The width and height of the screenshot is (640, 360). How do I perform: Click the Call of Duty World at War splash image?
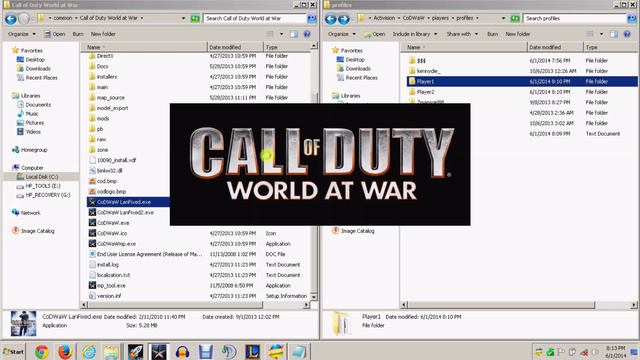(320, 164)
